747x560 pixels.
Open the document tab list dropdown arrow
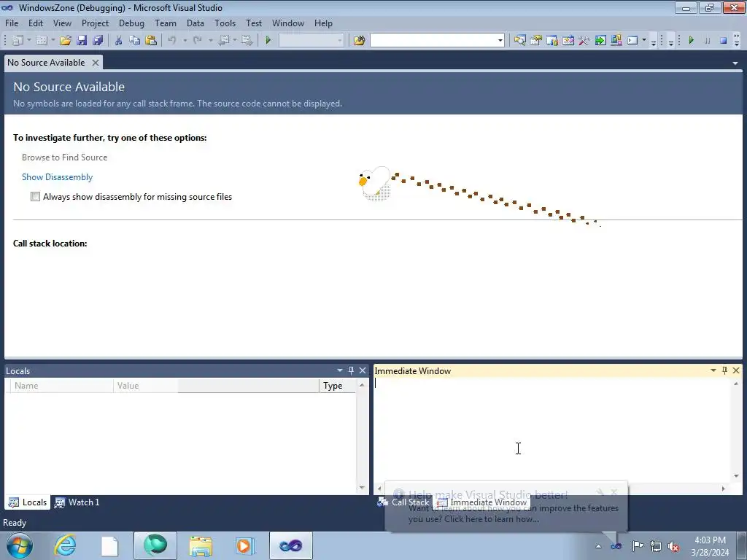(735, 63)
